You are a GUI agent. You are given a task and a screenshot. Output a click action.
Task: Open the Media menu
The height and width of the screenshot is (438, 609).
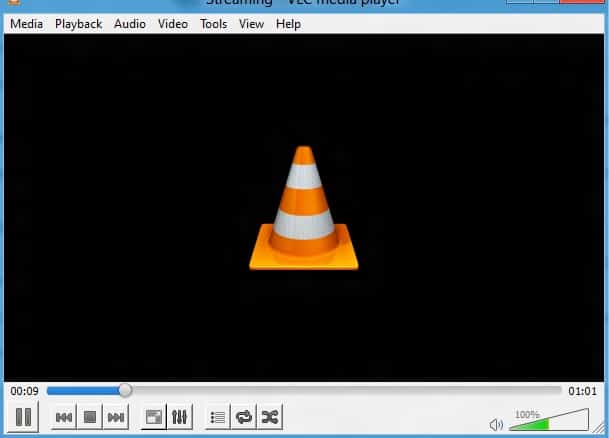click(26, 24)
